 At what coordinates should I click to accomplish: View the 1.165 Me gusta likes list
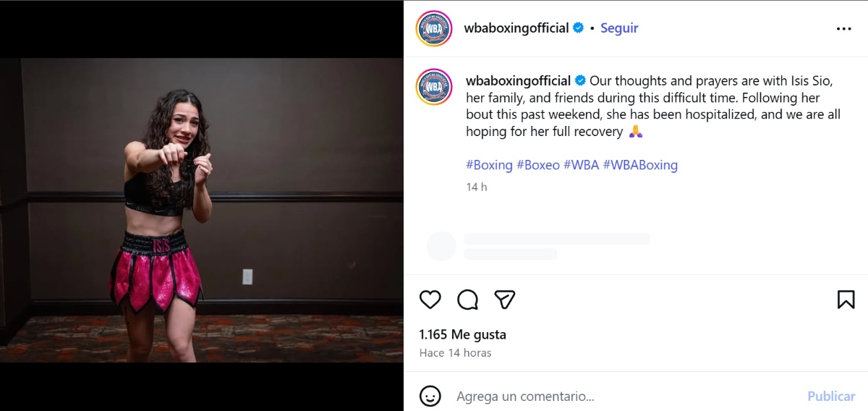[x=463, y=334]
